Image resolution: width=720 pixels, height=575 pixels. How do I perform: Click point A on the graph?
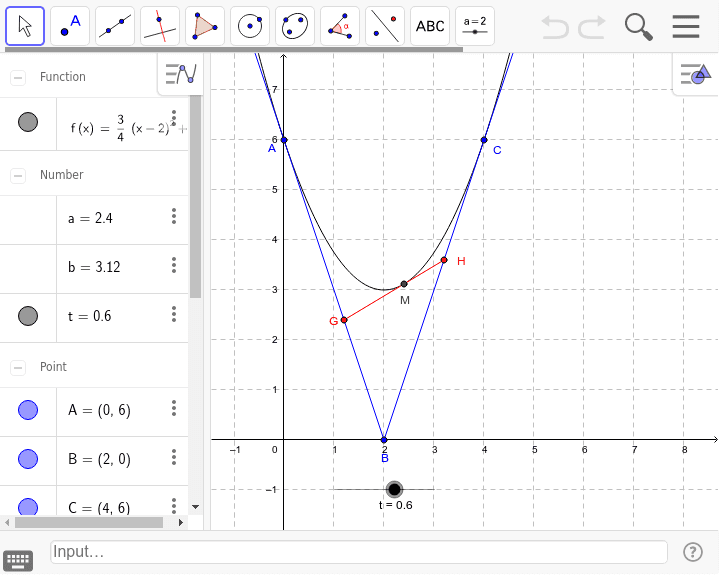[284, 140]
